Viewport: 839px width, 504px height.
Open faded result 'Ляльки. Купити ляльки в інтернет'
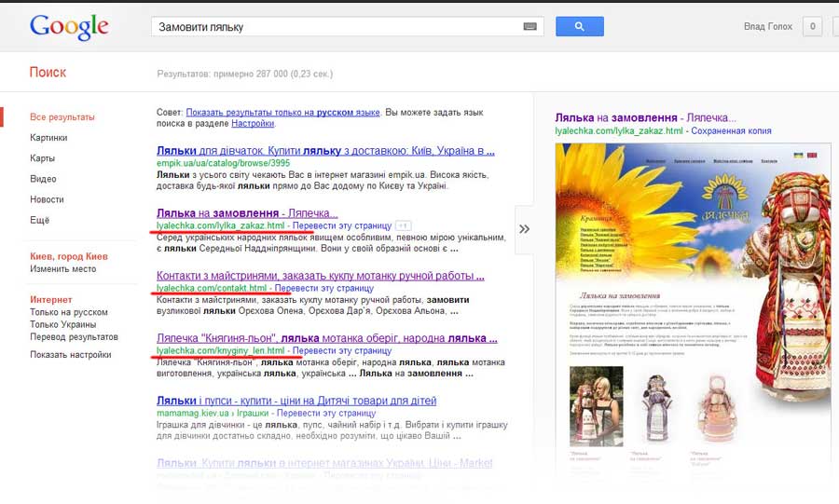click(324, 463)
